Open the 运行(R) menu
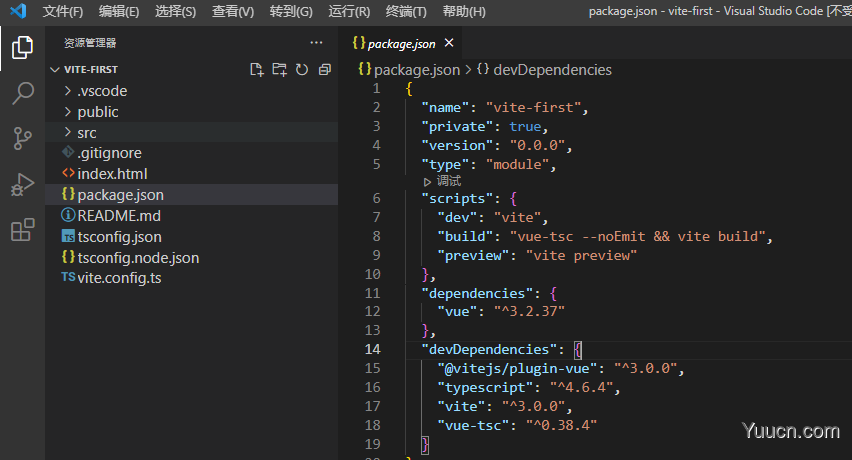 [349, 11]
